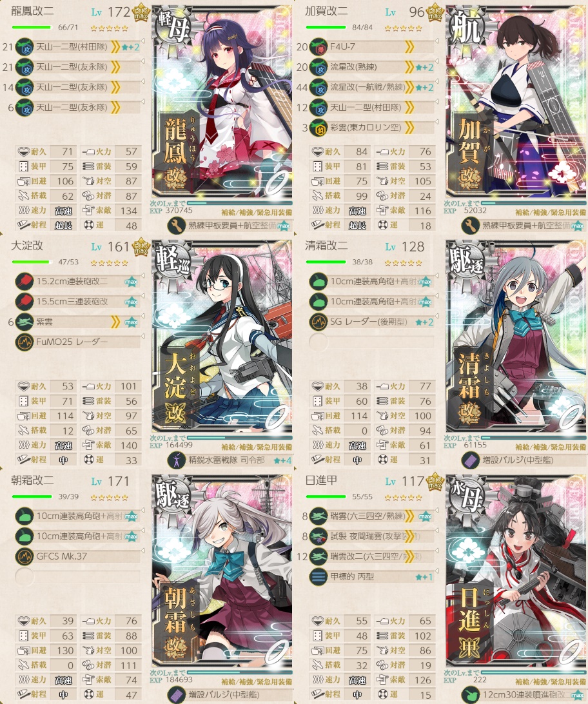
Task: Select the SG レーダー(後期型) radar icon
Action: pos(318,322)
